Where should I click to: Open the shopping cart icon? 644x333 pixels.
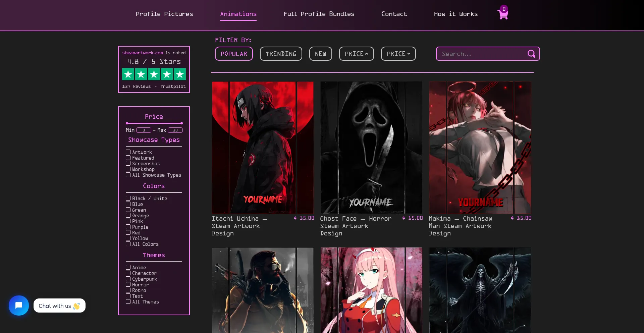503,14
